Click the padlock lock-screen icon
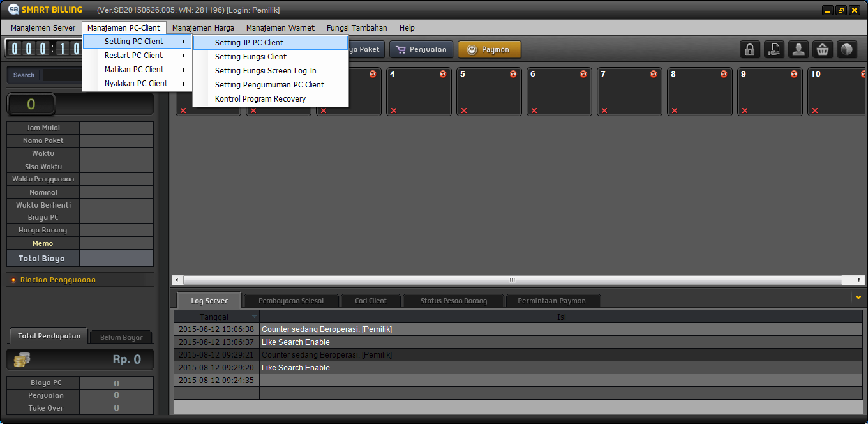The height and width of the screenshot is (424, 868). point(750,49)
